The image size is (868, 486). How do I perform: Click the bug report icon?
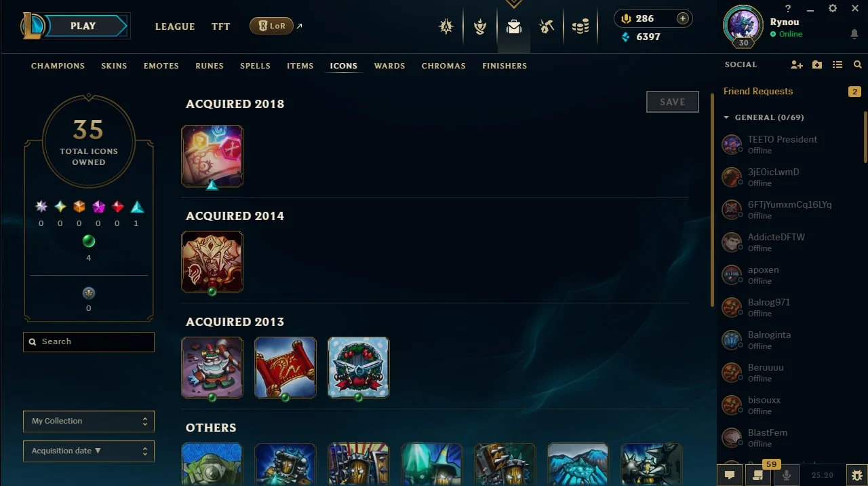pos(857,475)
